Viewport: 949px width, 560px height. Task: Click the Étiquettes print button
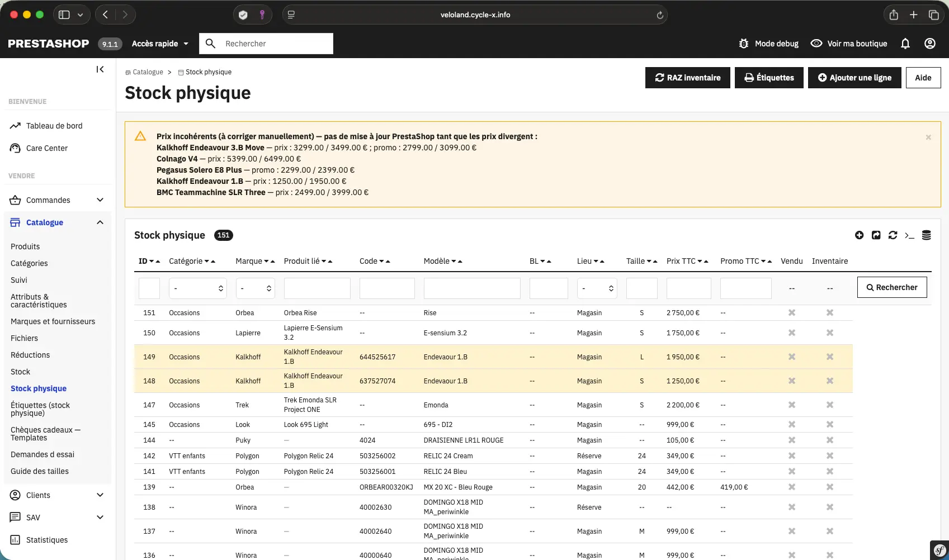769,78
